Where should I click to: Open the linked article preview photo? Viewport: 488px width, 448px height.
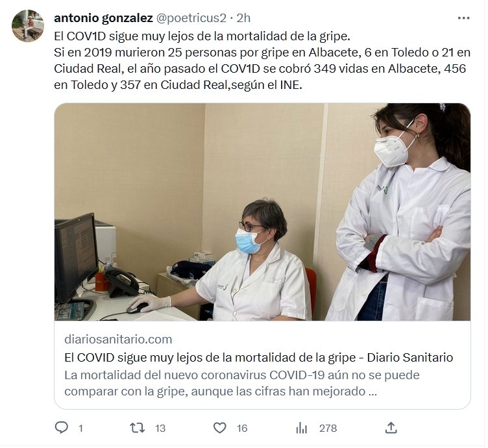click(262, 212)
